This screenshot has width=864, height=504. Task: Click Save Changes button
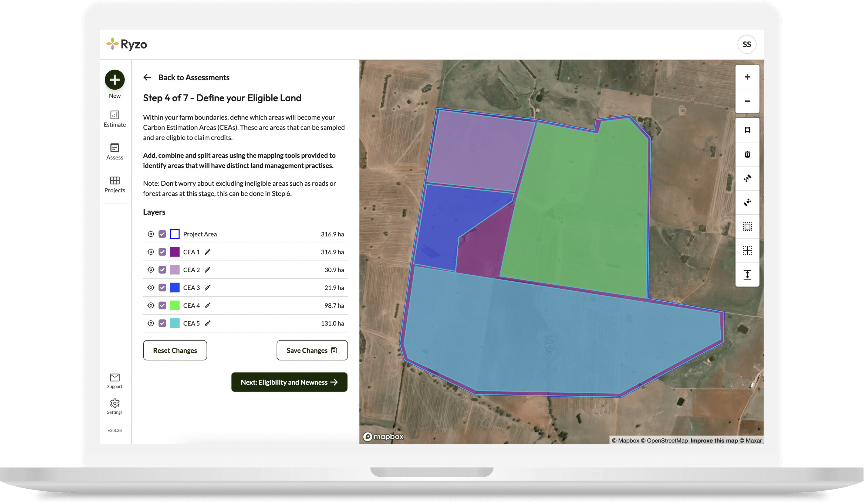(x=312, y=350)
